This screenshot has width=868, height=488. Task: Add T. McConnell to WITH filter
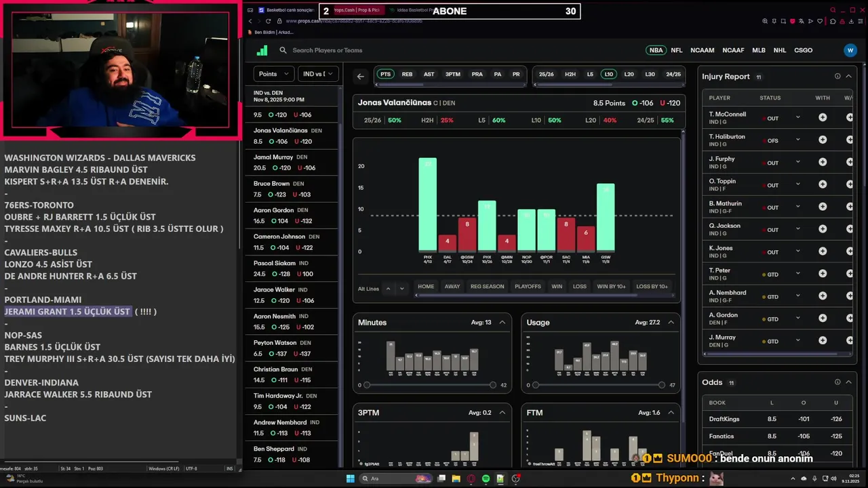(x=823, y=117)
